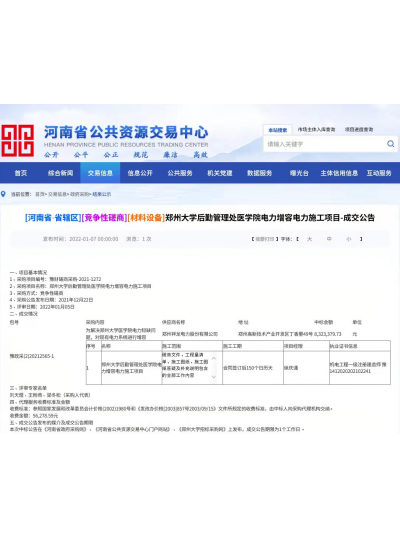Click 交易信息 in the breadcrumb trail
The width and height of the screenshot is (400, 540).
[57, 194]
